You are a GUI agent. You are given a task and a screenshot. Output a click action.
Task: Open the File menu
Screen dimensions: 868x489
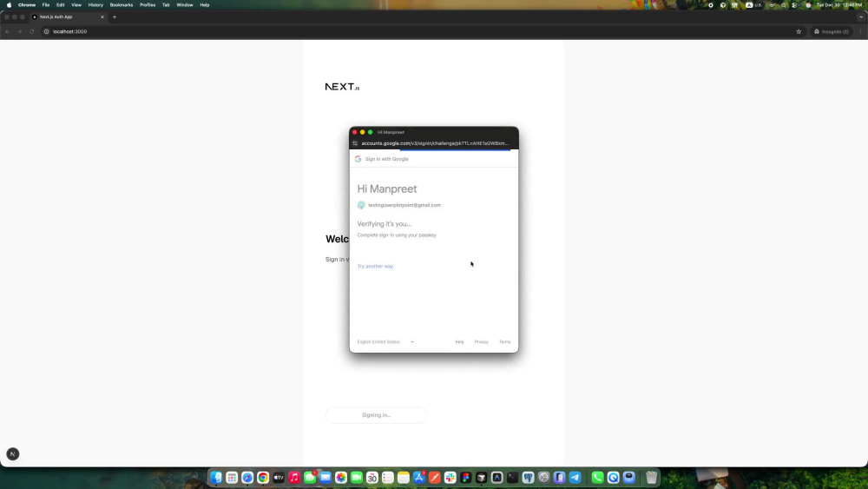coord(46,5)
